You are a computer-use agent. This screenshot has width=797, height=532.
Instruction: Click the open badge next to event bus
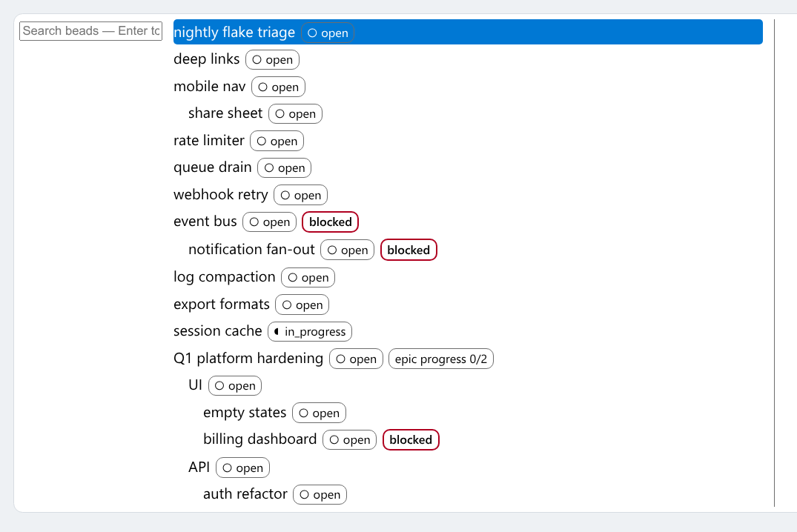click(269, 222)
